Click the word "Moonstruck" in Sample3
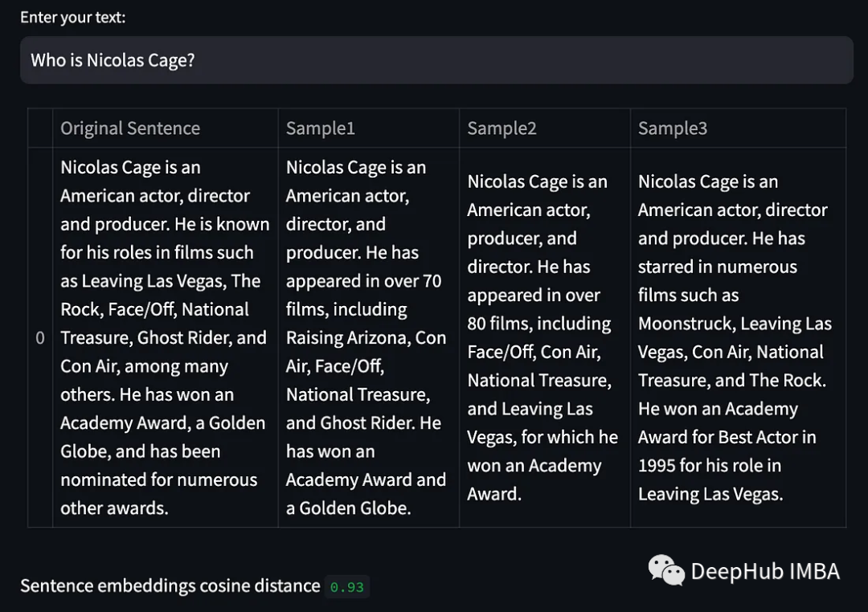The width and height of the screenshot is (868, 612). tap(685, 324)
